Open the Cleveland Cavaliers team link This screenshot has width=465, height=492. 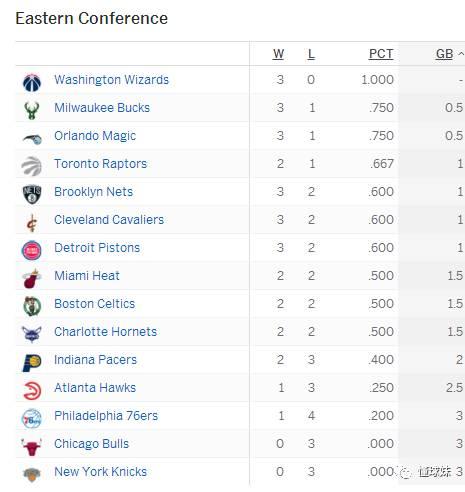coord(109,220)
